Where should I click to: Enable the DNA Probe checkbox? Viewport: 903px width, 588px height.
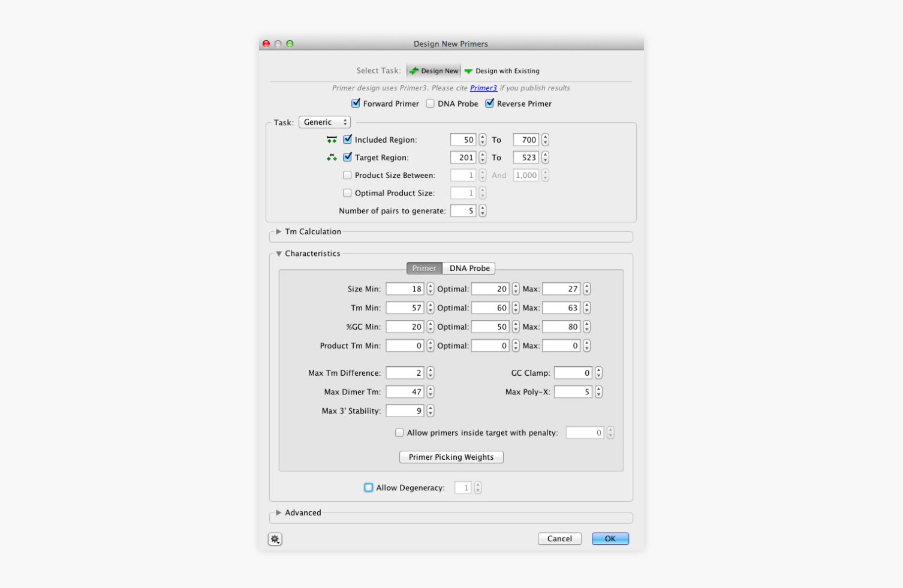(x=430, y=104)
